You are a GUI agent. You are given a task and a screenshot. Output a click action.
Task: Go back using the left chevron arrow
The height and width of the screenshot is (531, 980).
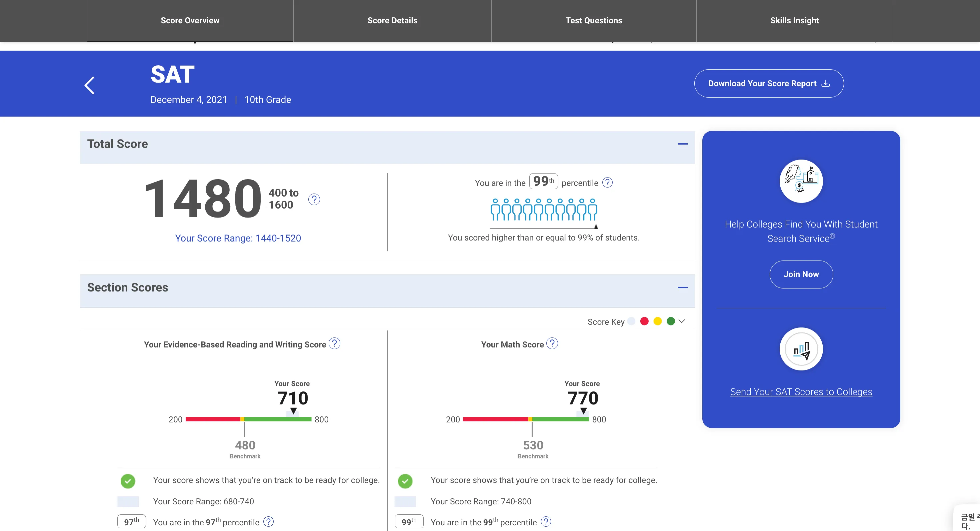89,86
